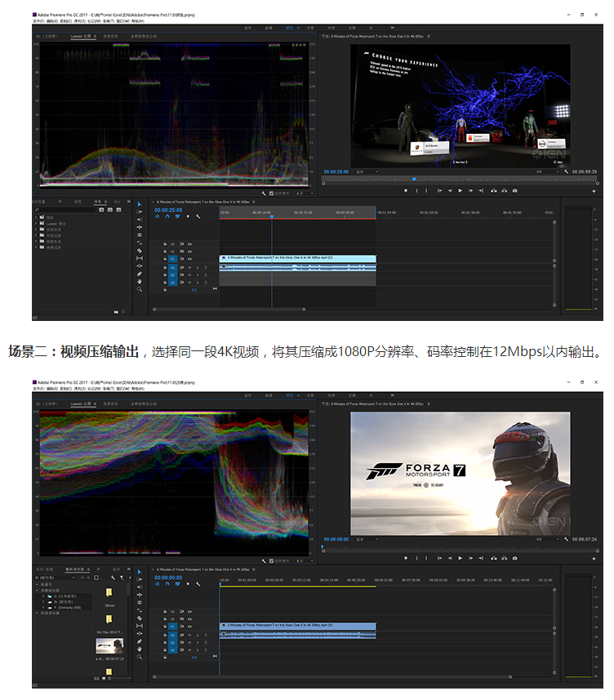Select the Track Select Forward tool in lower window
The image size is (614, 700).
pos(140,579)
